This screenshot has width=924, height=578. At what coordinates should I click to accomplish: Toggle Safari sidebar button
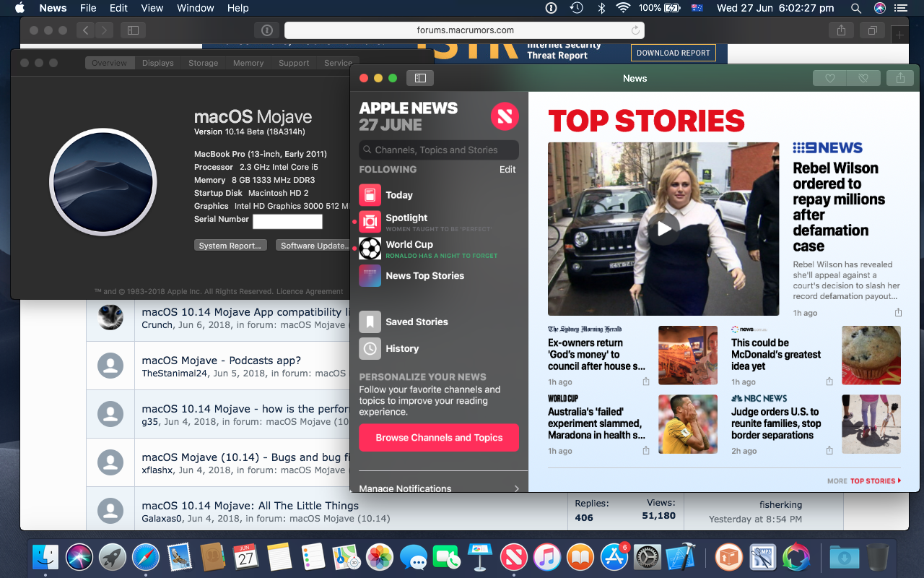click(133, 30)
